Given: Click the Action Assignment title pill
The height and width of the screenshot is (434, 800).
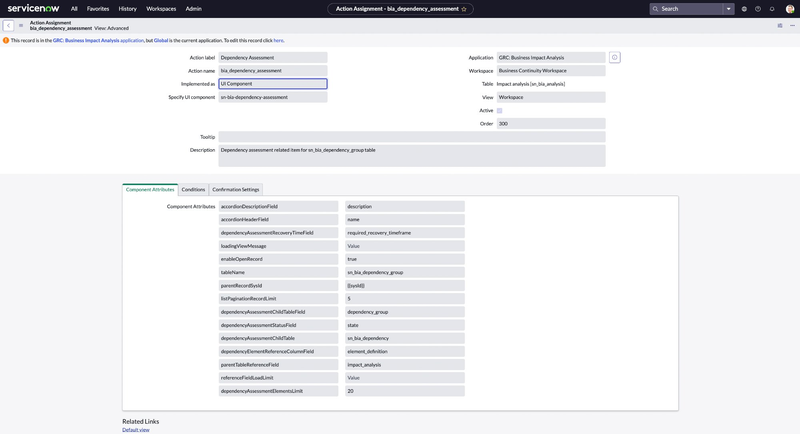Looking at the screenshot, I should [401, 9].
